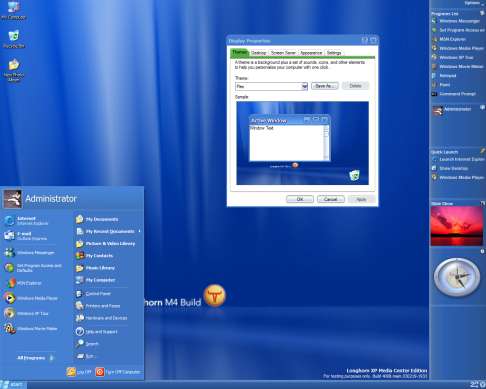
Task: Open My Documents in the Start menu
Action: coord(97,219)
